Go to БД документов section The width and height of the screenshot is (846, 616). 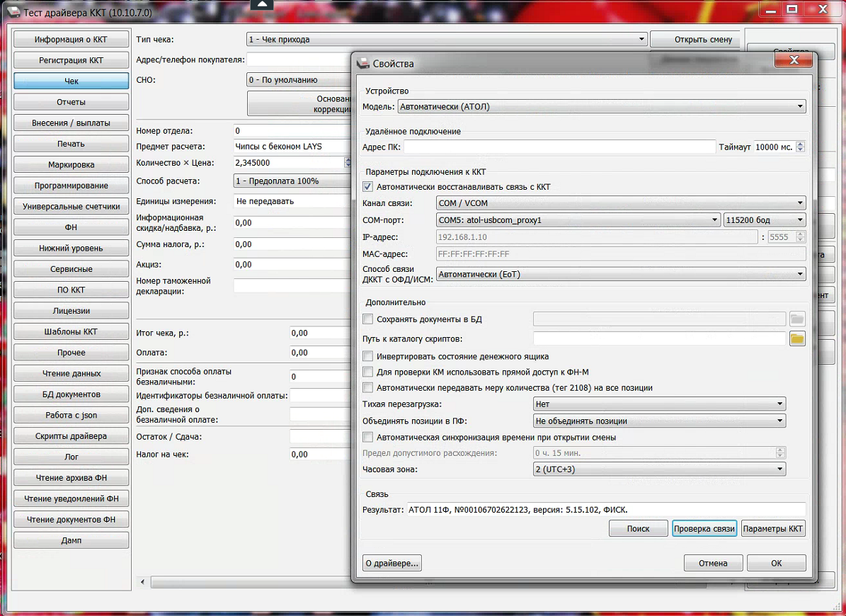[x=72, y=394]
